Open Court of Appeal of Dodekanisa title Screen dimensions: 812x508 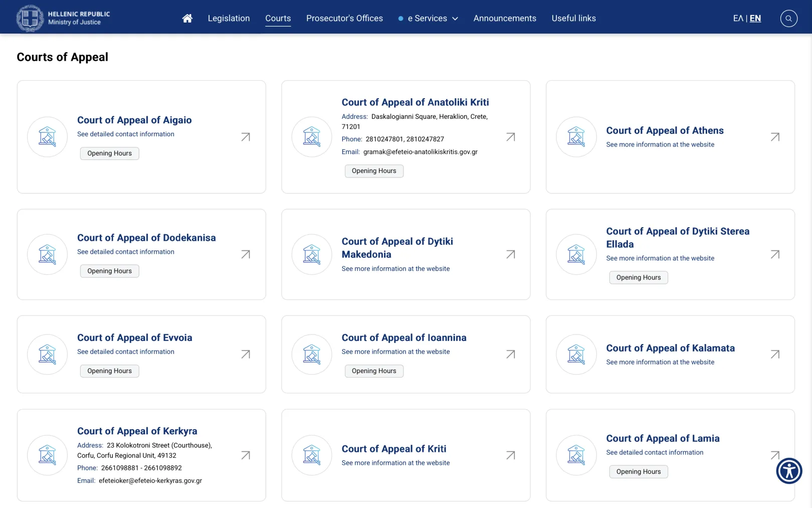pyautogui.click(x=146, y=238)
